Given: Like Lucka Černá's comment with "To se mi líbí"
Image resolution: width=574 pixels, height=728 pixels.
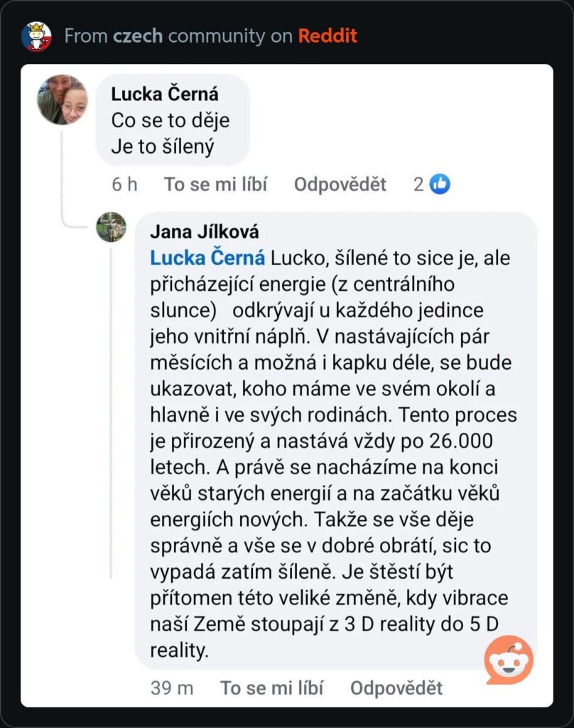Looking at the screenshot, I should (215, 184).
